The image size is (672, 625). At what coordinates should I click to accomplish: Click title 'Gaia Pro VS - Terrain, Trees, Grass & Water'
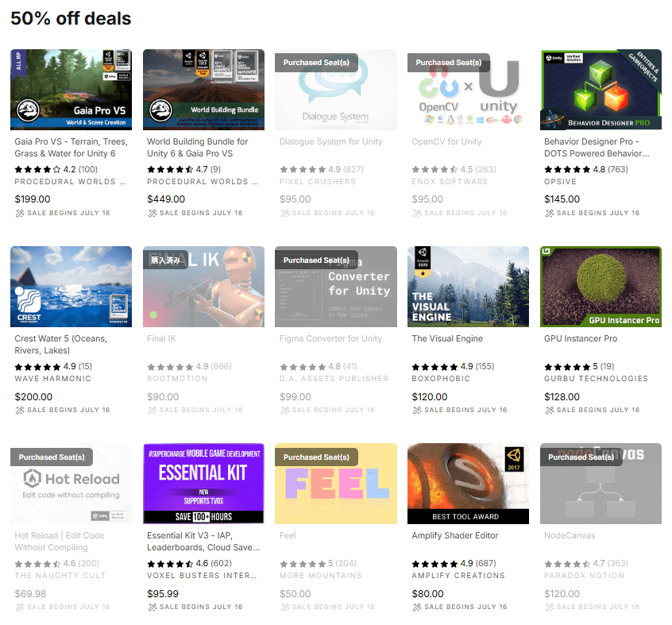point(71,148)
